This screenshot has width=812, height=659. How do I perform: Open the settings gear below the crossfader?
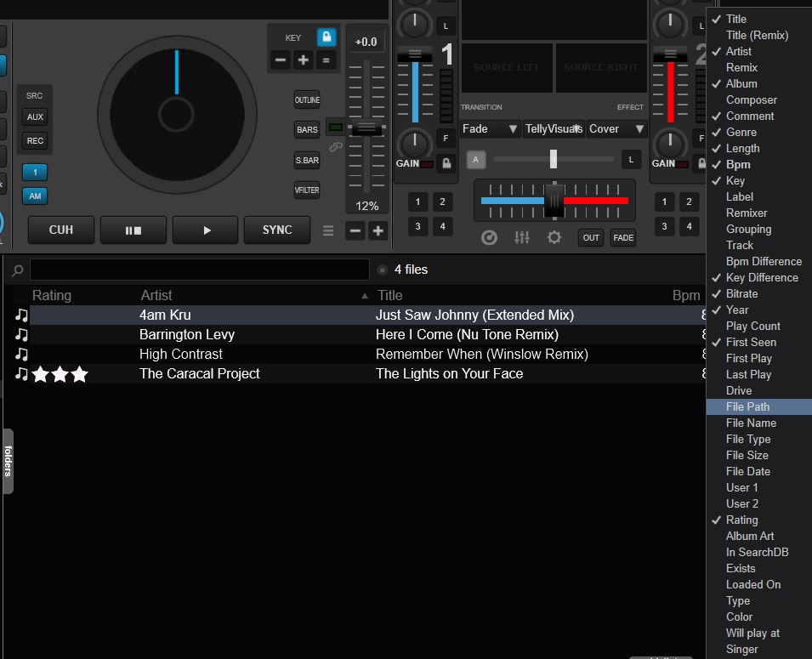click(x=555, y=238)
